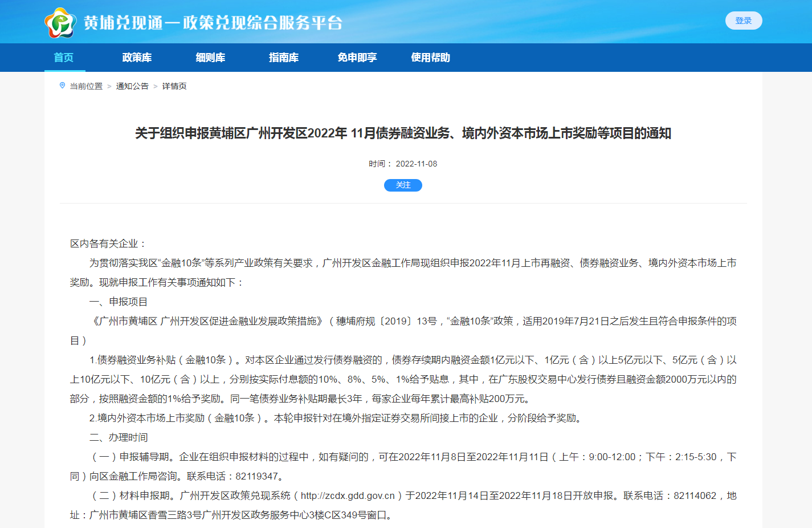This screenshot has width=812, height=528.
Task: Click the phone number 82114062
Action: tap(695, 495)
